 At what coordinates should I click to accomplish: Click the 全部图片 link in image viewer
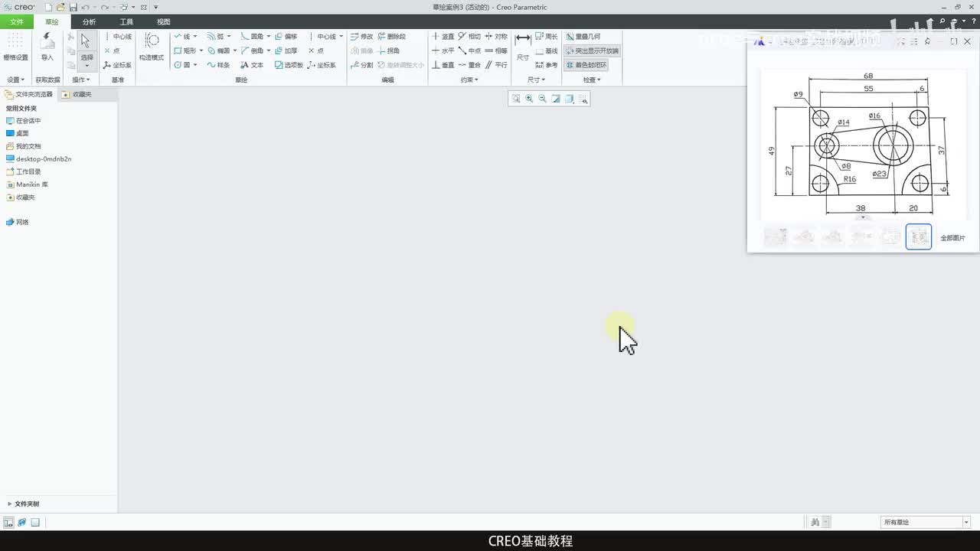point(952,238)
